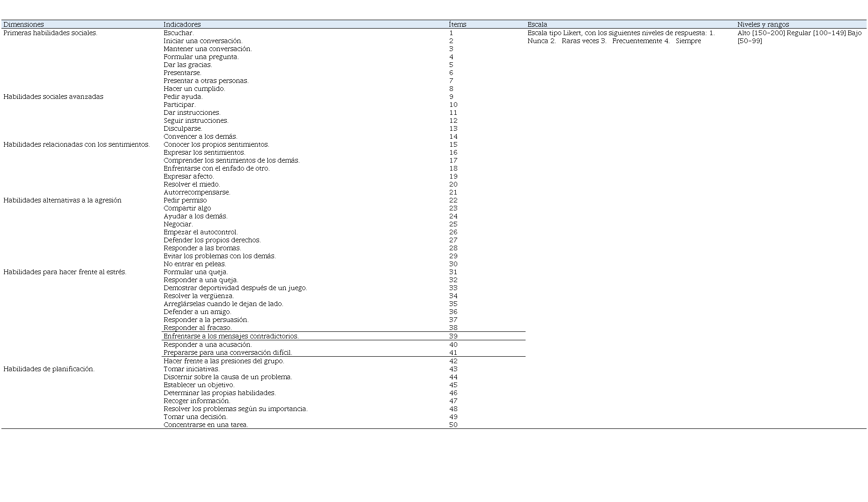Image resolution: width=868 pixels, height=502 pixels.
Task: Click the indicator 'Formular una queja.'
Action: (196, 272)
